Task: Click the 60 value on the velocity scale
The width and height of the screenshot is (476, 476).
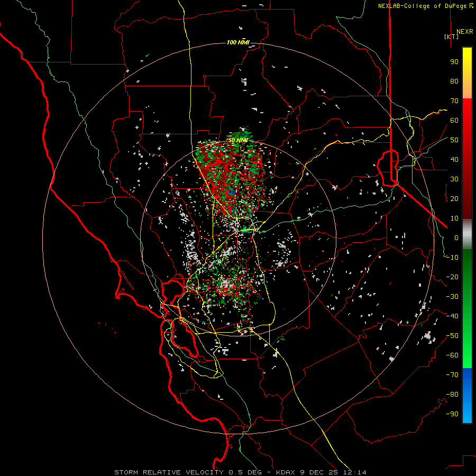Action: 454,120
